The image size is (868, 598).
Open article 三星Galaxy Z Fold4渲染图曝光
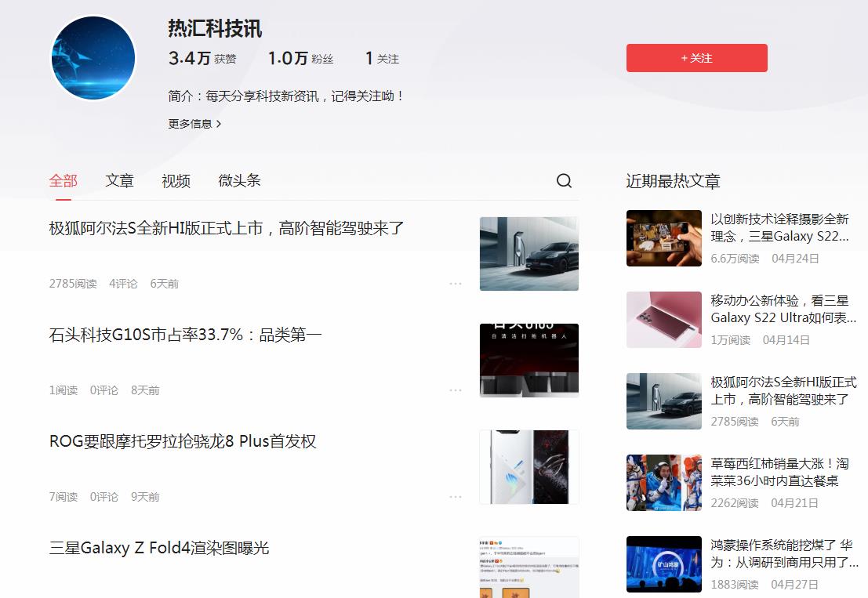159,548
